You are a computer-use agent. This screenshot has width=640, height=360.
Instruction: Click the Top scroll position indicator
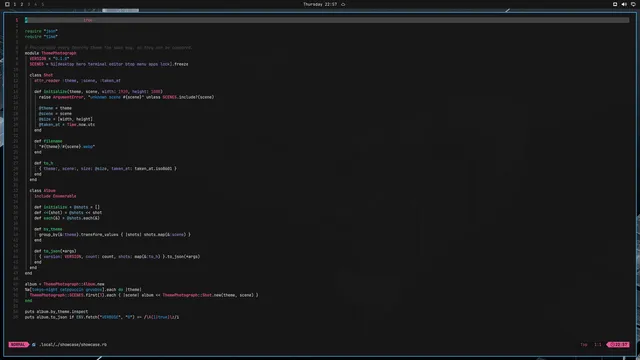[584, 344]
